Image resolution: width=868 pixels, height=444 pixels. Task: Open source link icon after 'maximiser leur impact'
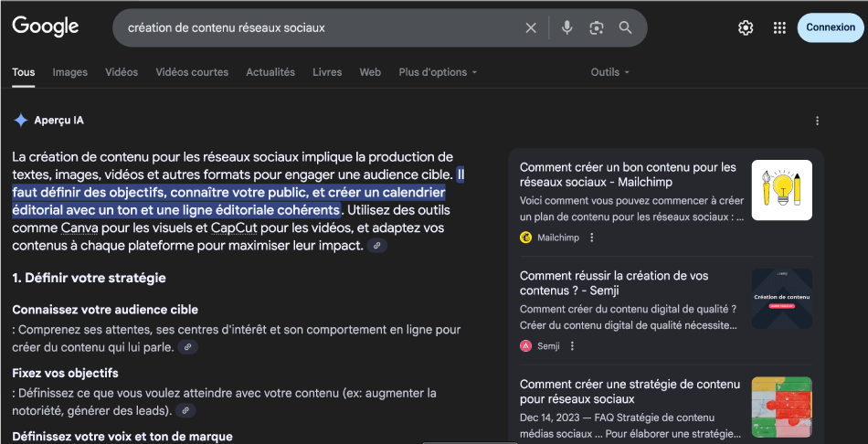pos(377,245)
